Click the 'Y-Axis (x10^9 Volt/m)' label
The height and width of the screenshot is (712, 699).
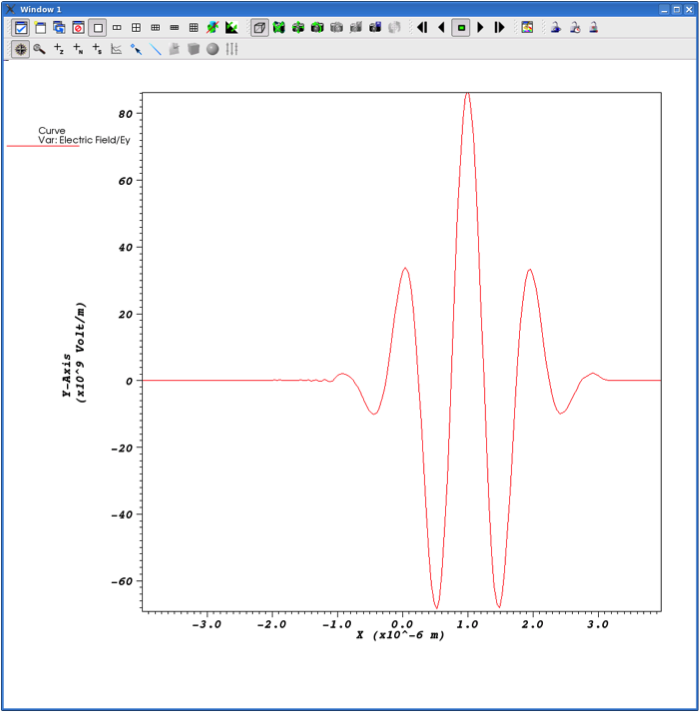click(74, 353)
